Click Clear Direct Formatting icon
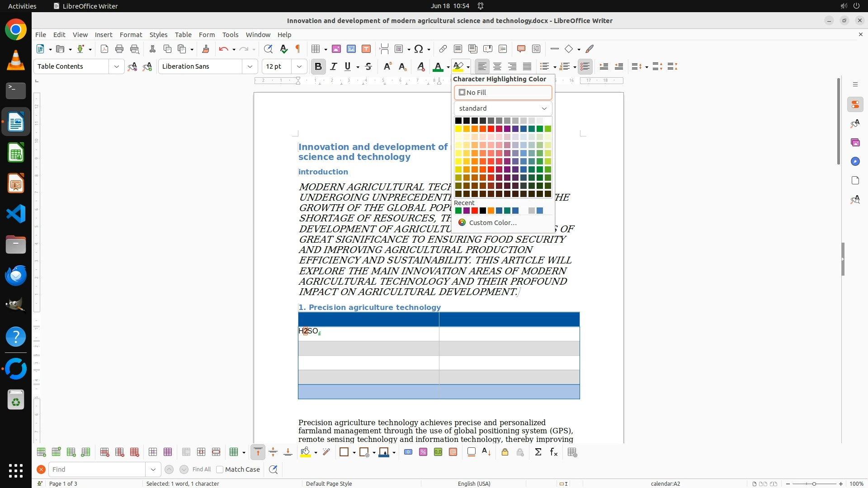 (x=420, y=66)
